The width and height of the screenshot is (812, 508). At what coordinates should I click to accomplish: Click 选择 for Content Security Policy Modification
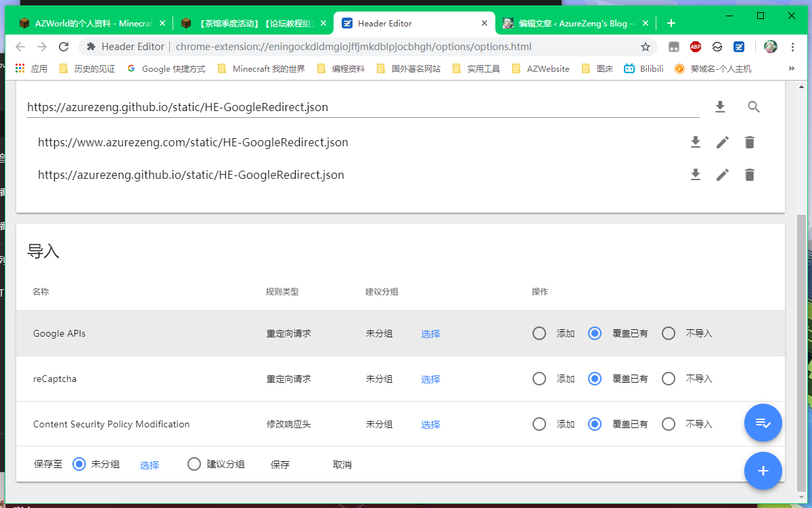(430, 424)
